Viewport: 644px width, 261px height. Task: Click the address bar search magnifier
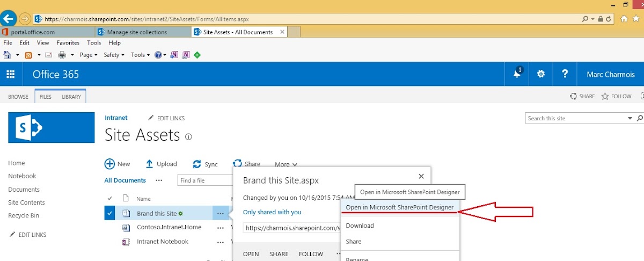[585, 18]
